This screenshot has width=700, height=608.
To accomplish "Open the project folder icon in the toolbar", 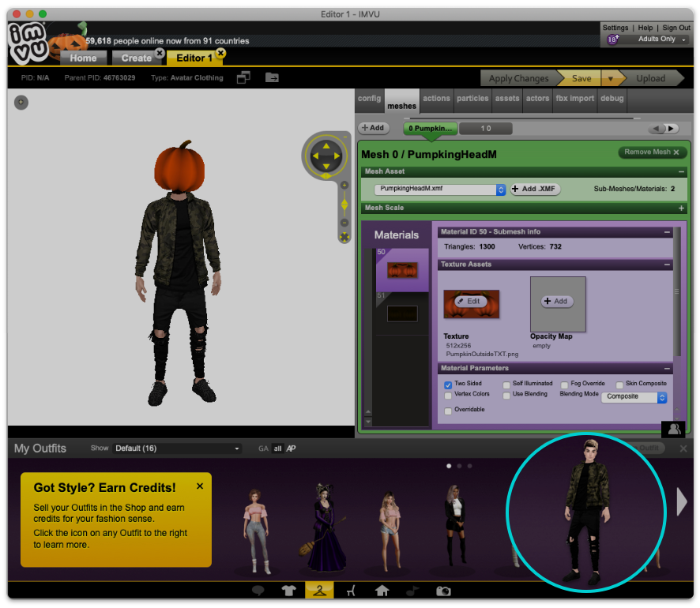I will [x=272, y=77].
